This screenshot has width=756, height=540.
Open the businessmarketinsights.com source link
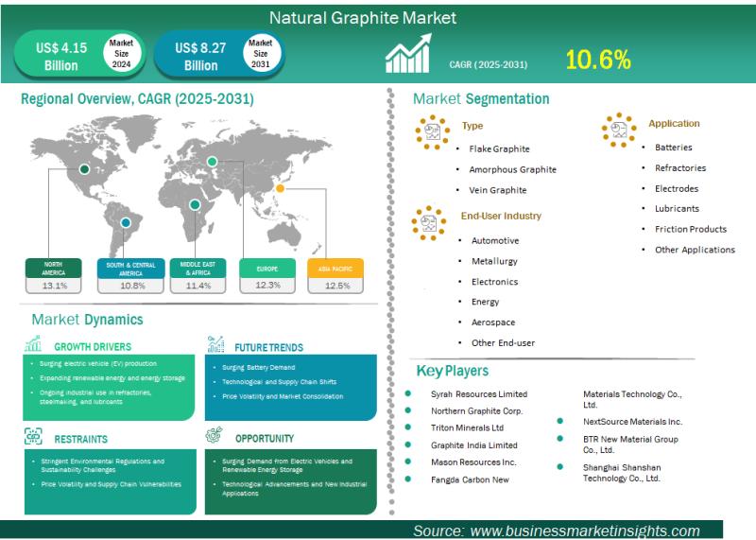557,531
